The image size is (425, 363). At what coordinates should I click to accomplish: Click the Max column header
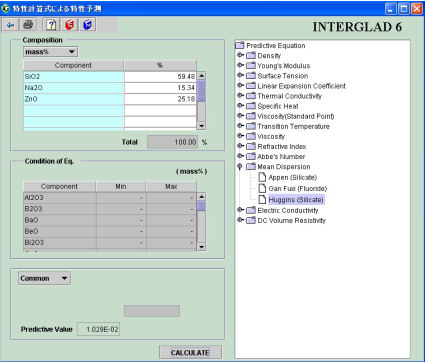tap(171, 186)
